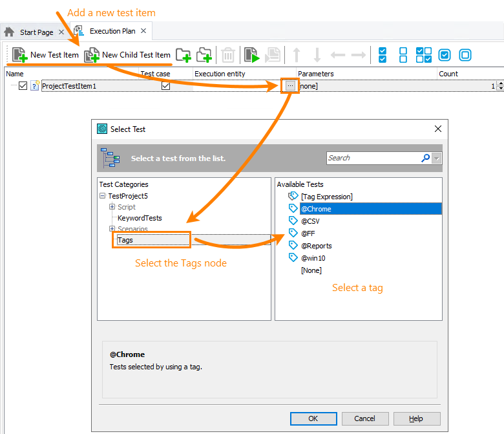Select the Tags node in Test Categories

pyautogui.click(x=125, y=240)
